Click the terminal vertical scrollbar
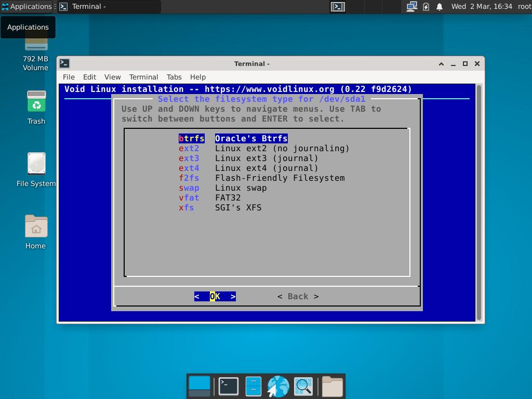Viewport: 532px width, 399px height. (x=479, y=203)
